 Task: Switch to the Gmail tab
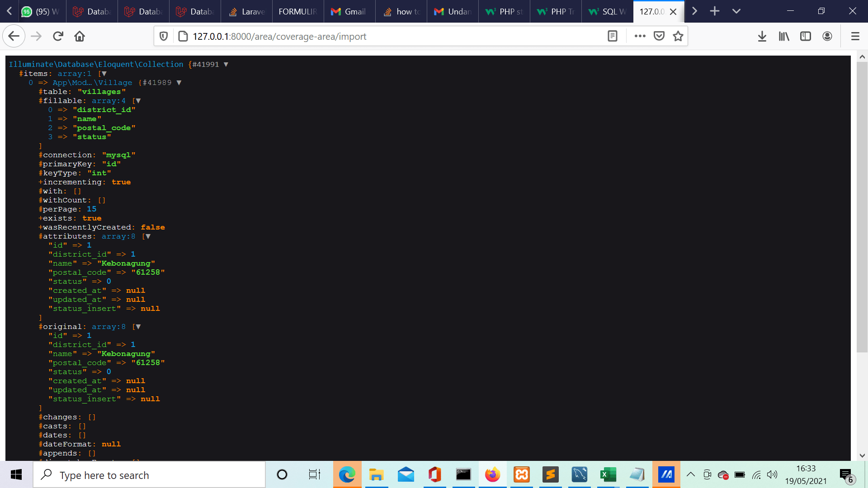pyautogui.click(x=349, y=11)
